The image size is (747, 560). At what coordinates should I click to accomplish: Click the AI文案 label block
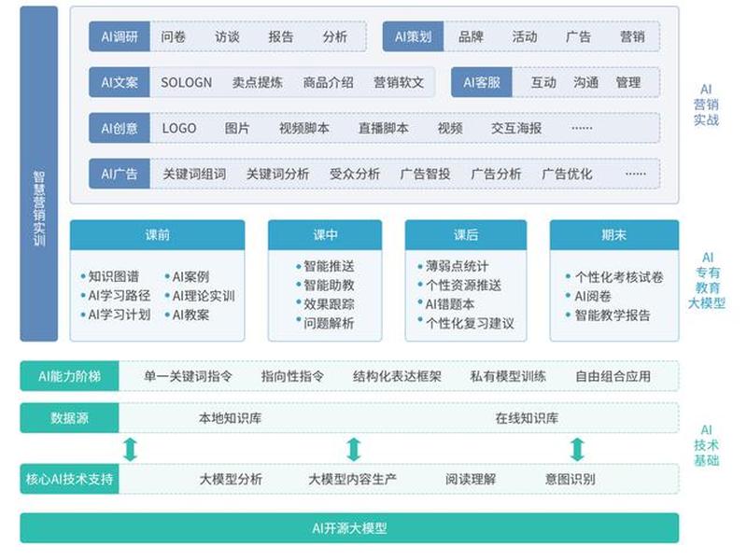[x=120, y=82]
